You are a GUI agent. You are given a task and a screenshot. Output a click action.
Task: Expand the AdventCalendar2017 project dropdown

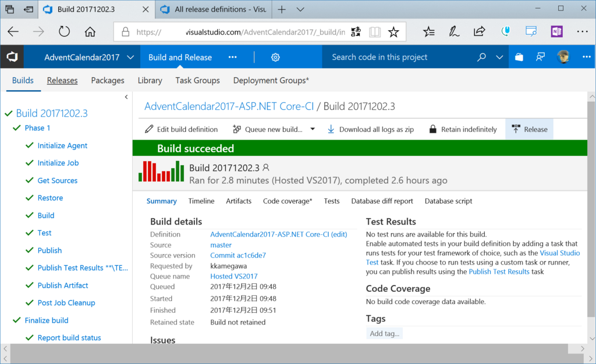click(x=130, y=58)
